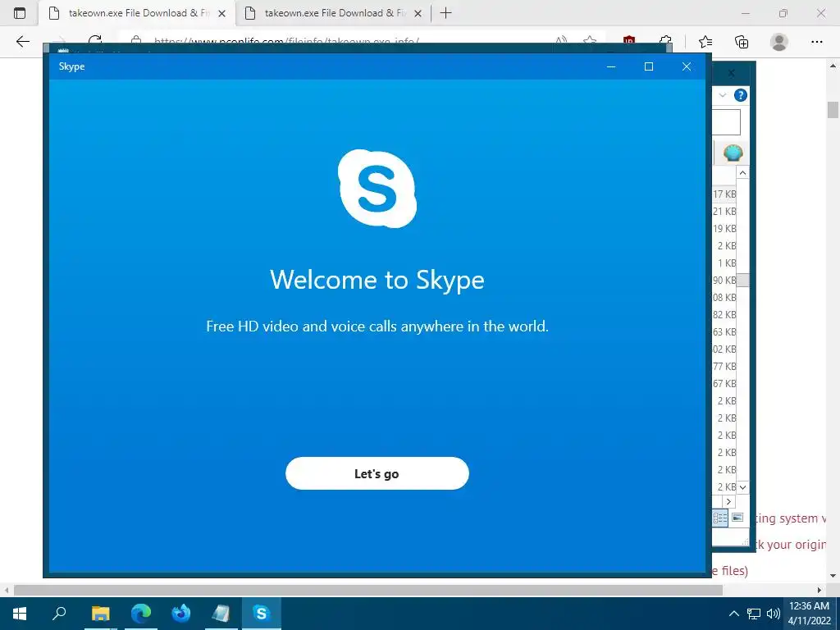Refresh the page in Edge
This screenshot has height=630, width=840.
95,41
